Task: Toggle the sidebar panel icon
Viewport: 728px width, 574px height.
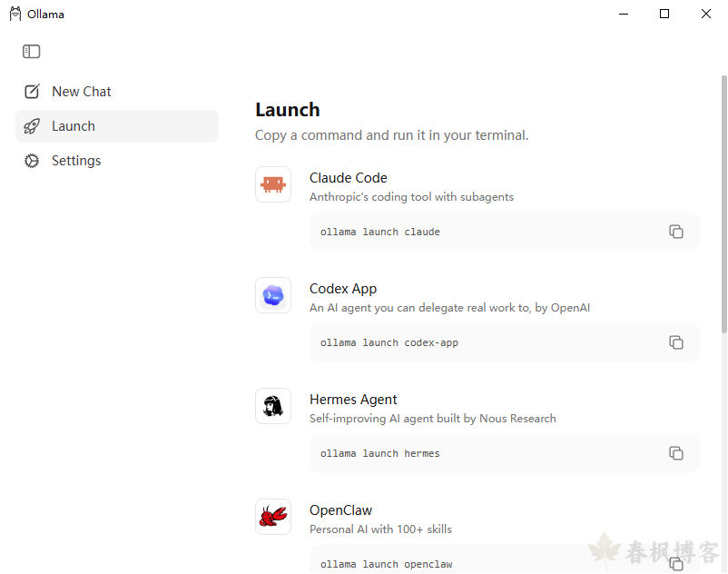Action: pos(31,51)
